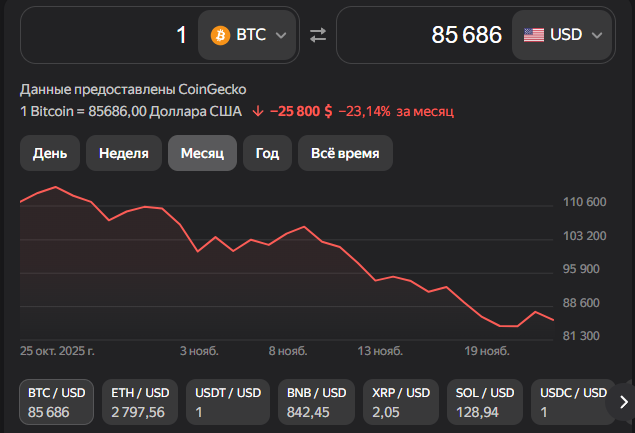Choose the ETH / USD pair
The height and width of the screenshot is (433, 635).
(x=141, y=401)
